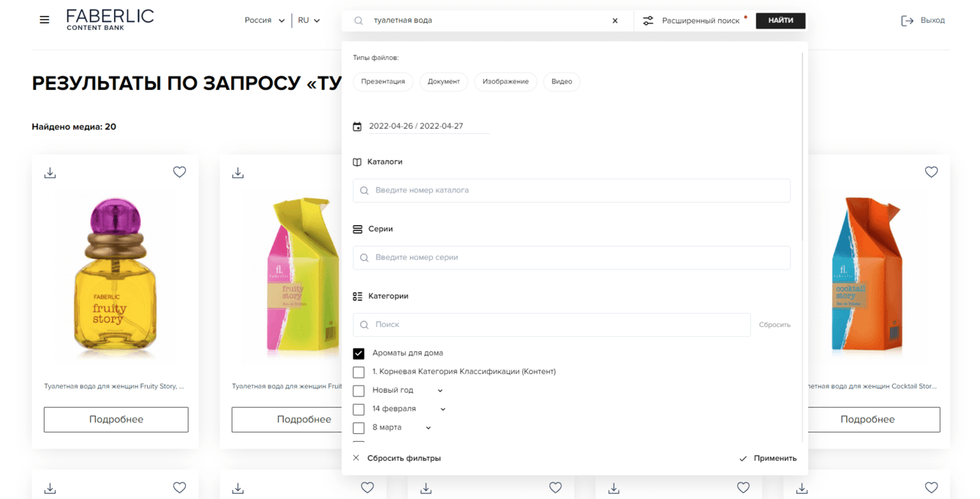Click the download icon in the second row, fifth card
Screen dimensions: 980x499
point(802,488)
